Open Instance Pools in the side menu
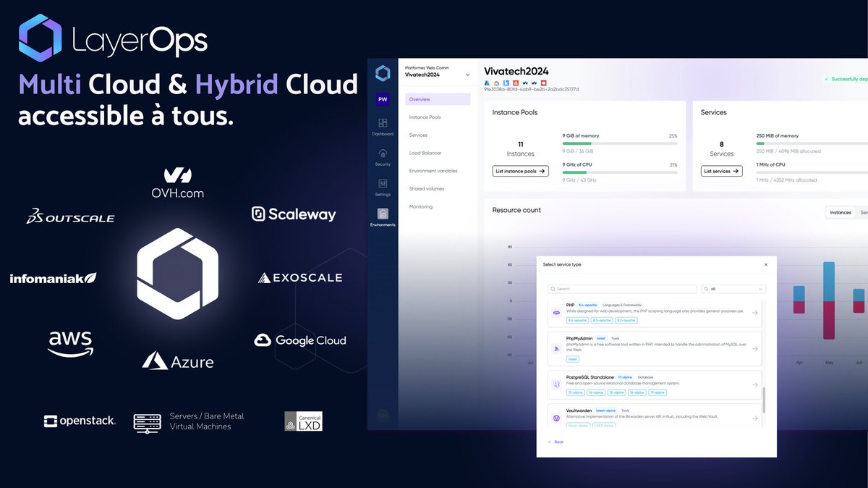Viewport: 868px width, 488px height. (x=425, y=117)
